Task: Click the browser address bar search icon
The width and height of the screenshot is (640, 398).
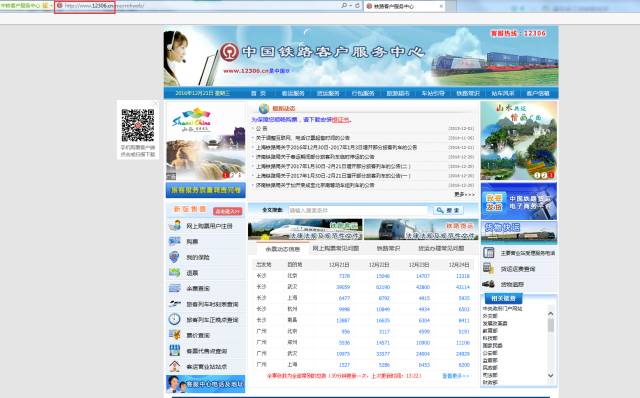Action: [344, 6]
